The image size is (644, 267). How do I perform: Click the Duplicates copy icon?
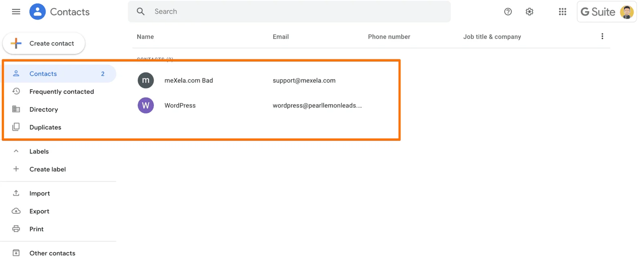click(x=16, y=127)
